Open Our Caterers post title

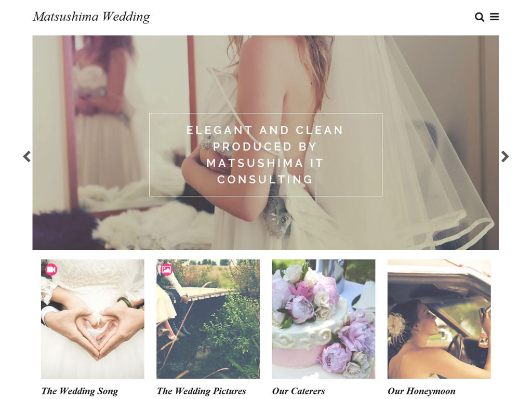click(298, 391)
